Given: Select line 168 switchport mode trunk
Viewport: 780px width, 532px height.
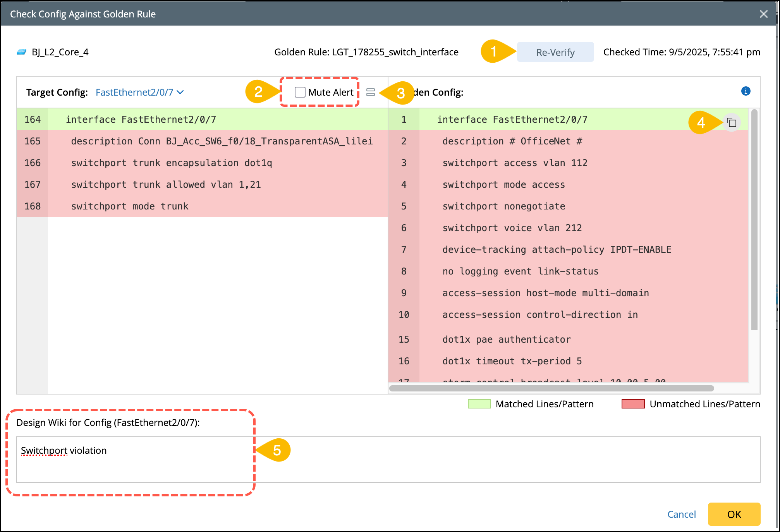Looking at the screenshot, I should [x=130, y=206].
